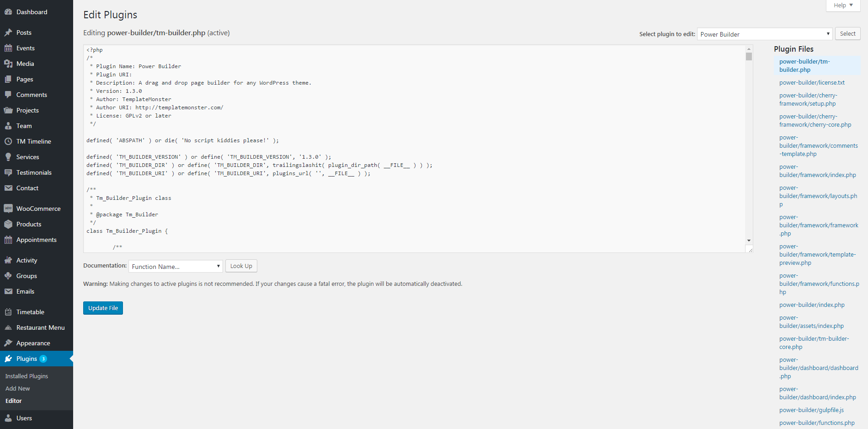Go to Add New plugin page
The height and width of the screenshot is (429, 868).
[18, 388]
